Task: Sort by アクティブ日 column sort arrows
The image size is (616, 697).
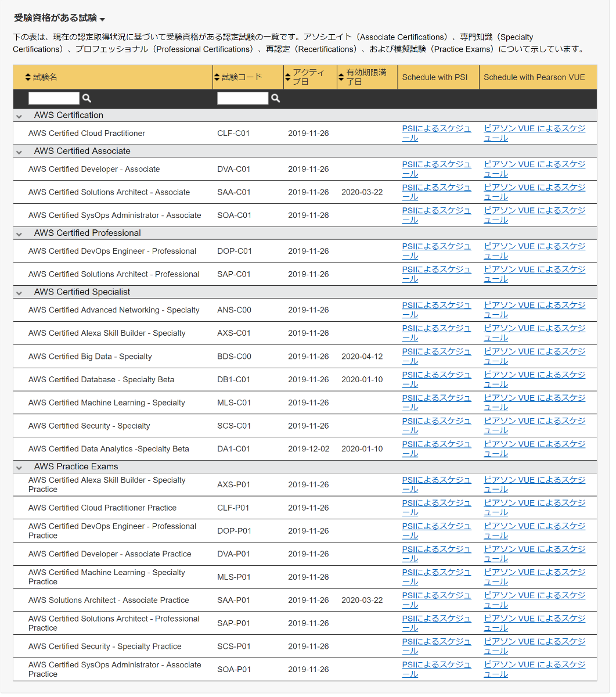Action: [x=287, y=77]
